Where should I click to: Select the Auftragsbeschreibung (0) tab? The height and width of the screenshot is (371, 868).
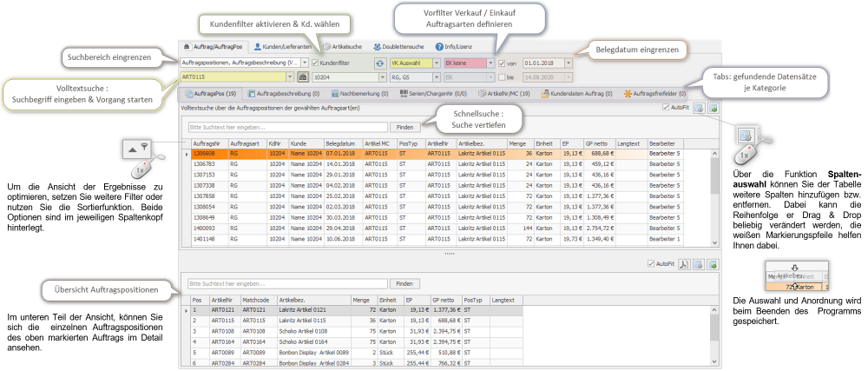284,94
